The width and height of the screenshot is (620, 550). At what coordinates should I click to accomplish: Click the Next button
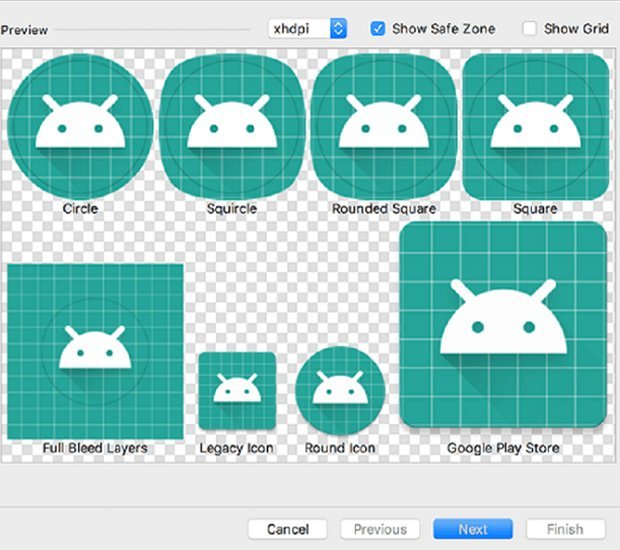473,529
